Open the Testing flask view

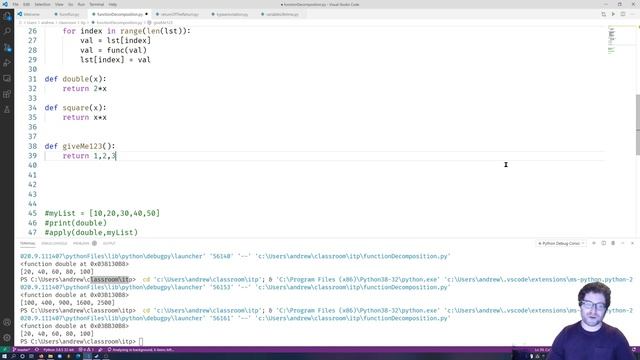click(x=7, y=110)
